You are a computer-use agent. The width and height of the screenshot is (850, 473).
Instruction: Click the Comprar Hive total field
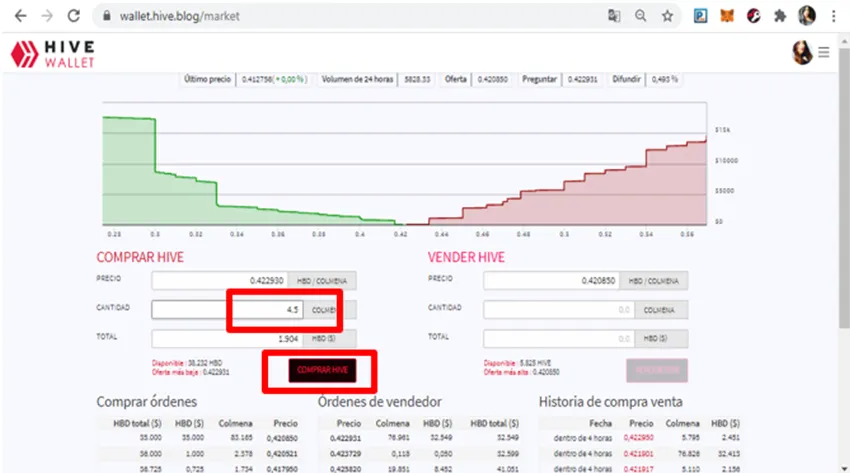(227, 339)
